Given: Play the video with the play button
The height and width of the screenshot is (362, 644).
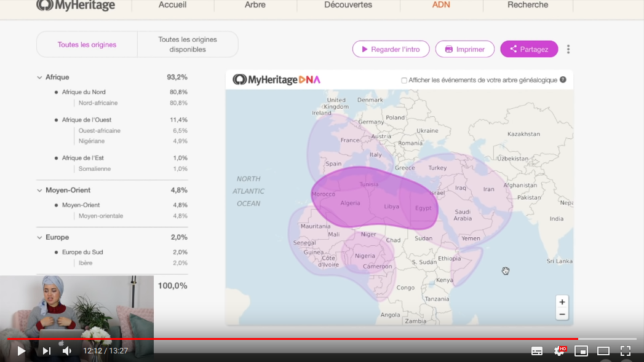Looking at the screenshot, I should click(x=22, y=351).
